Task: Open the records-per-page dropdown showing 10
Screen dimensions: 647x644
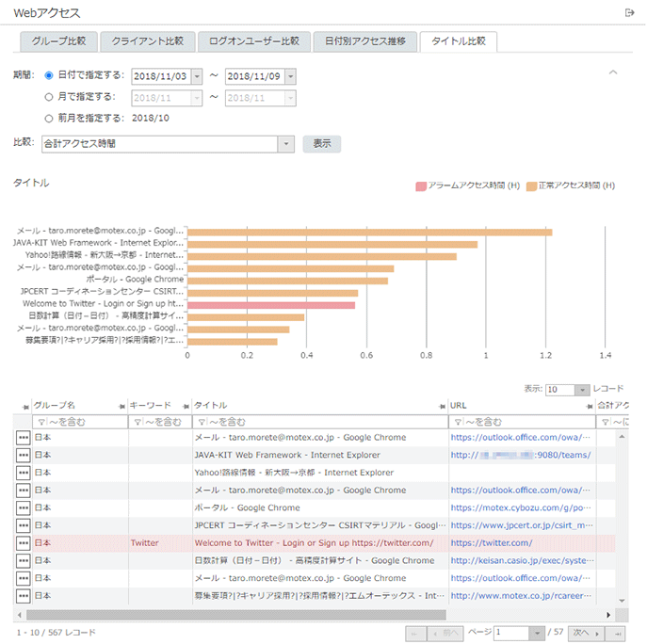Action: (581, 390)
